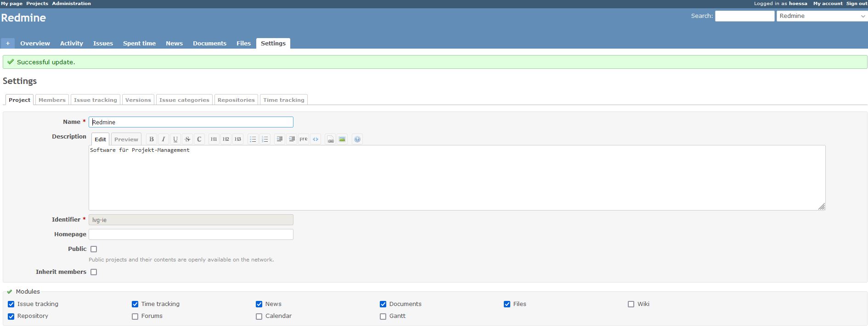Insert an image into description

coord(342,139)
